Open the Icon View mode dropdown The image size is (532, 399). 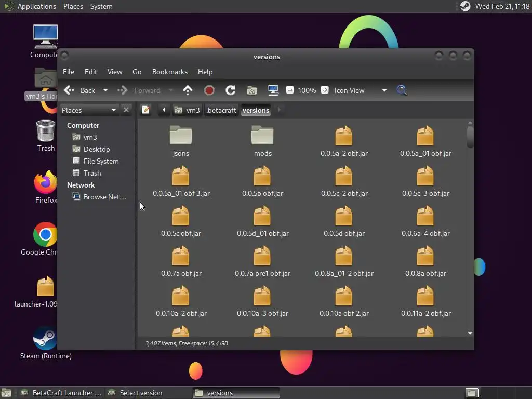[x=384, y=90]
